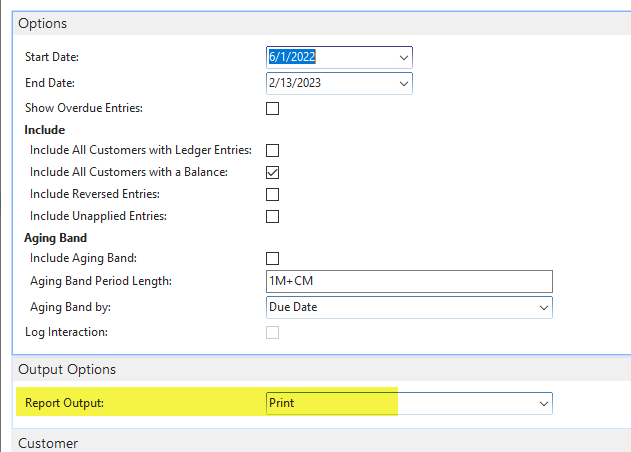Click the End Date text field
This screenshot has width=631, height=452.
(328, 84)
